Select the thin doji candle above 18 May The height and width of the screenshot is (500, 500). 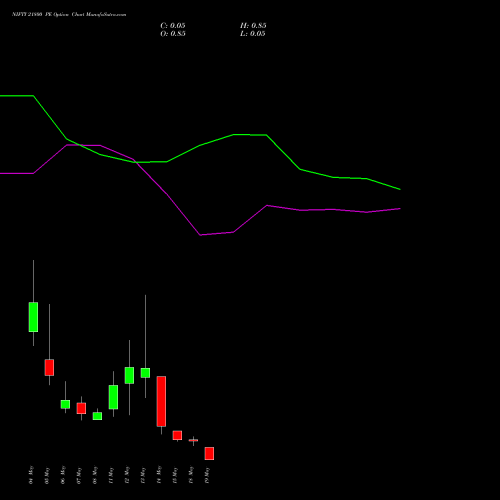[193, 440]
